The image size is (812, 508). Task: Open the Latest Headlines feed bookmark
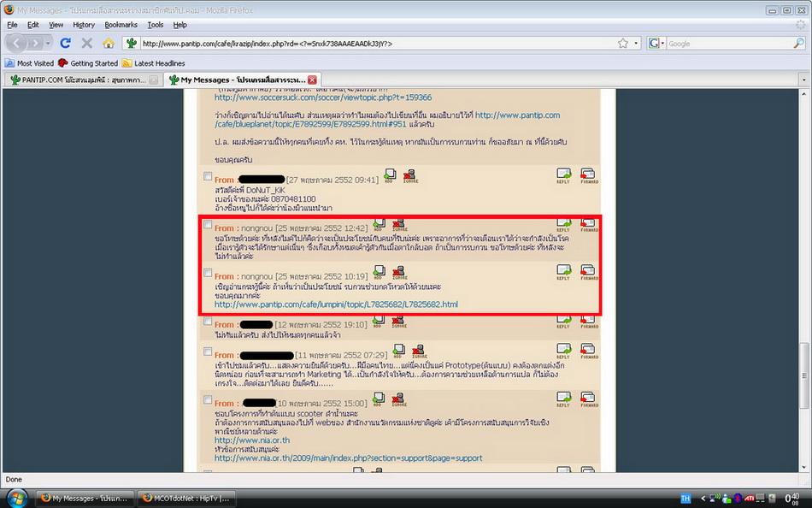pos(154,63)
